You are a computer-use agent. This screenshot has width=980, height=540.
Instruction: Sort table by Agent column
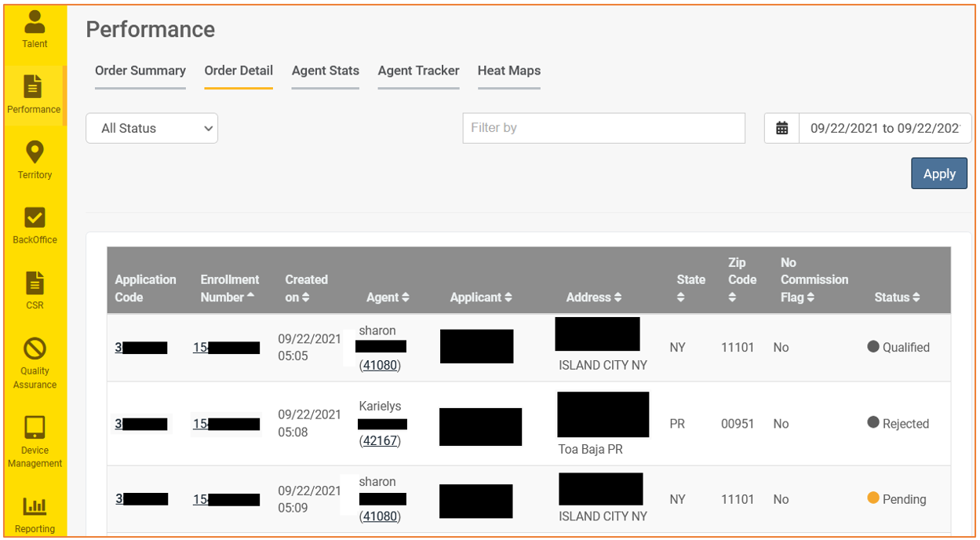(388, 297)
